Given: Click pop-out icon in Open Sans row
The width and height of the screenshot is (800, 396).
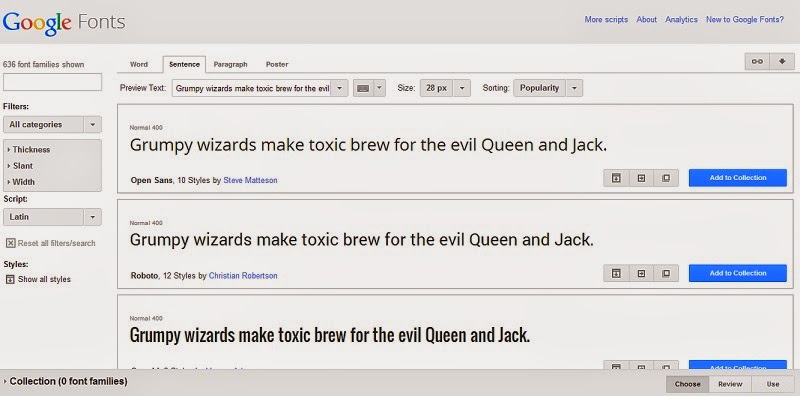Looking at the screenshot, I should pyautogui.click(x=666, y=178).
